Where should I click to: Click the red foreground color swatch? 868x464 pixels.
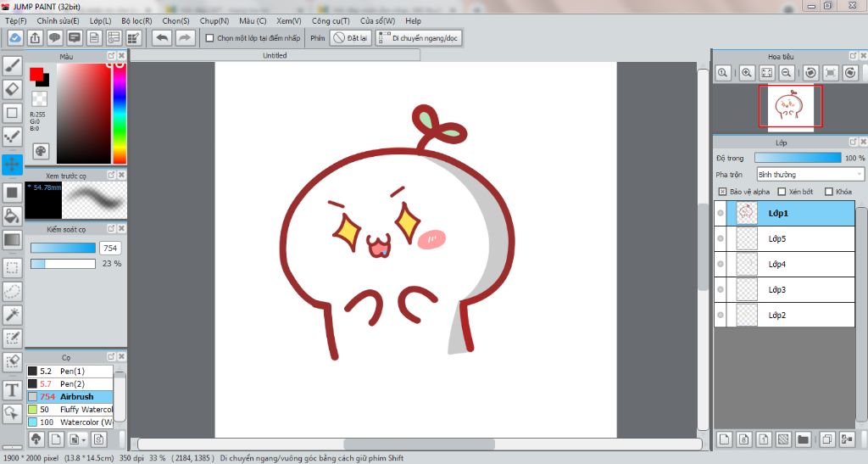36,74
